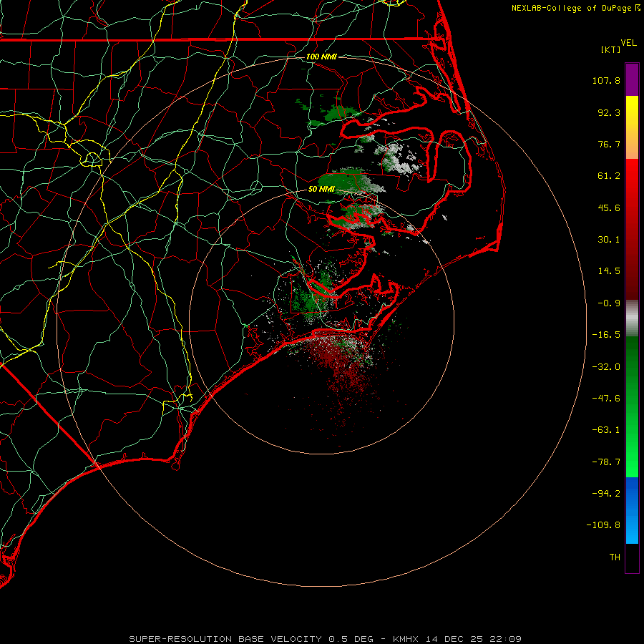Screen dimensions: 644x644
Task: Click the product title caption at bottom
Action: (326, 639)
